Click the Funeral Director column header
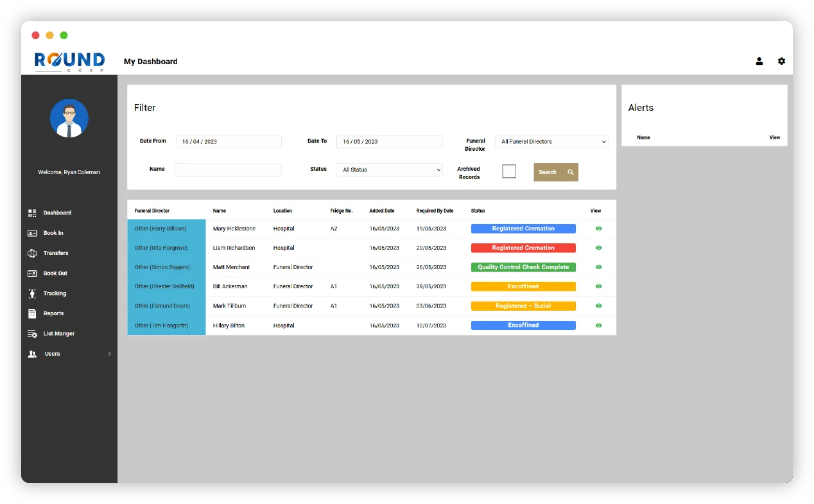This screenshot has width=814, height=504. [x=152, y=211]
